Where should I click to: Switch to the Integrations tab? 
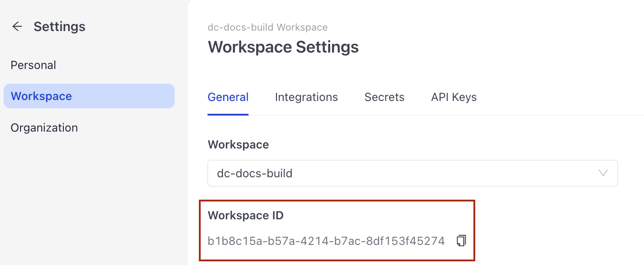[306, 97]
